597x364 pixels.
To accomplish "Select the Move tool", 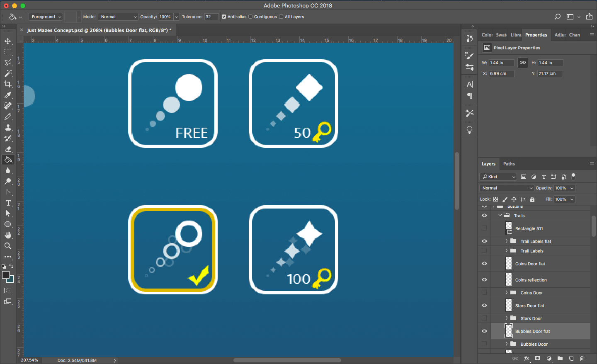I will coord(8,41).
